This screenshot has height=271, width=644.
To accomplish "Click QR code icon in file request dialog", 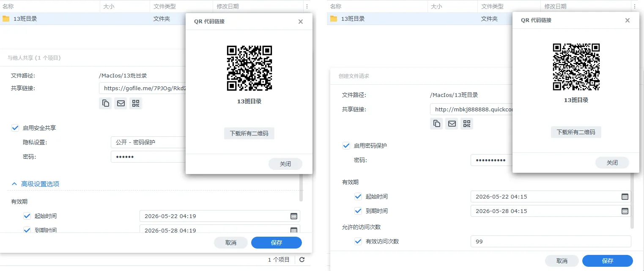I will (x=467, y=124).
